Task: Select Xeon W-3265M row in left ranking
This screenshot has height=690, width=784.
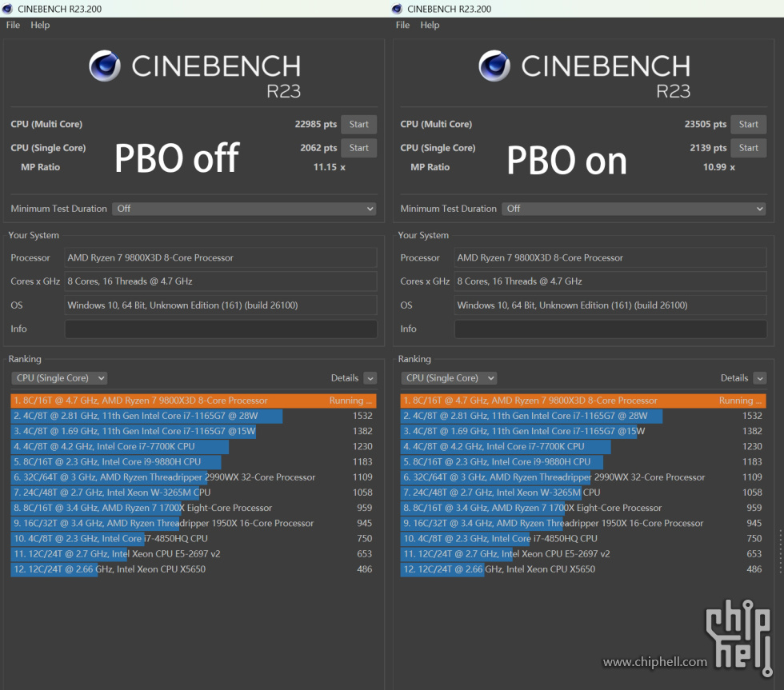Action: (194, 493)
